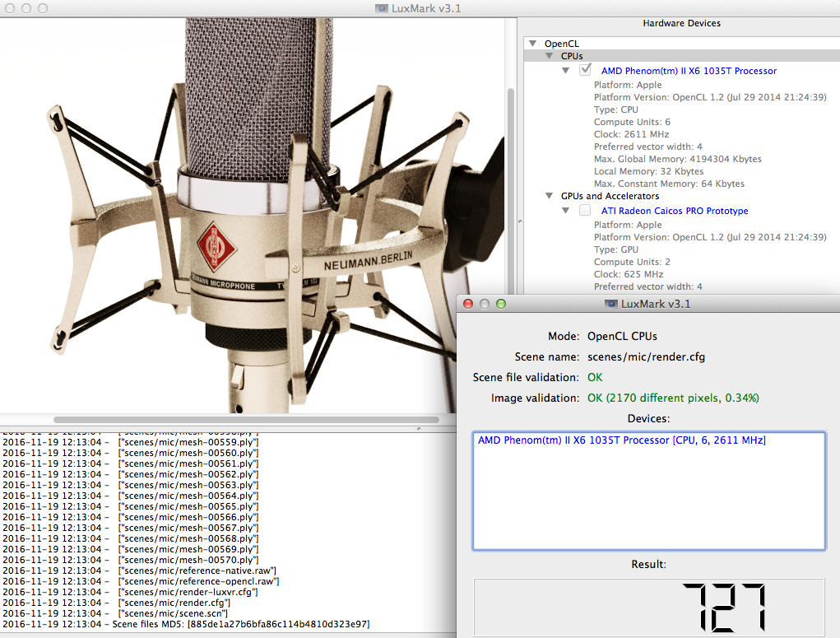
Task: Zoom the LuxMark result dialog
Action: point(501,304)
